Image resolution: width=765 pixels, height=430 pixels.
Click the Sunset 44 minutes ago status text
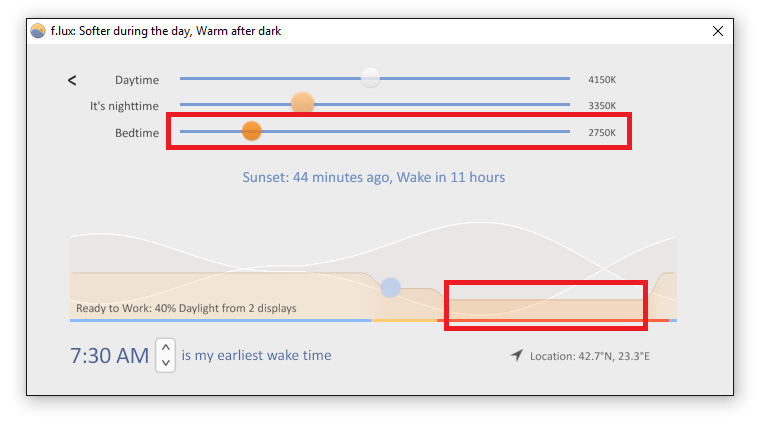[373, 177]
